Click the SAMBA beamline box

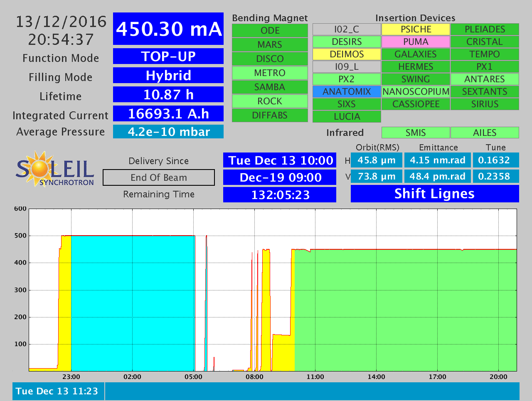click(270, 87)
